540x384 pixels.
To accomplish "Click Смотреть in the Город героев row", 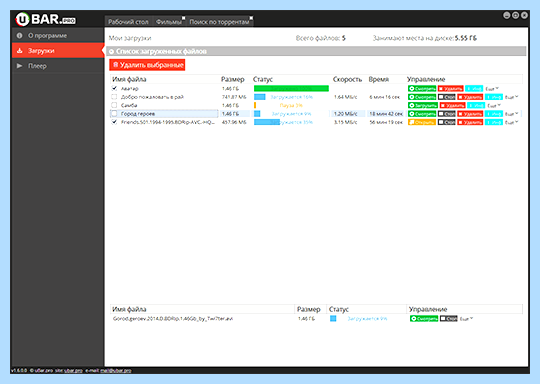I will [422, 114].
